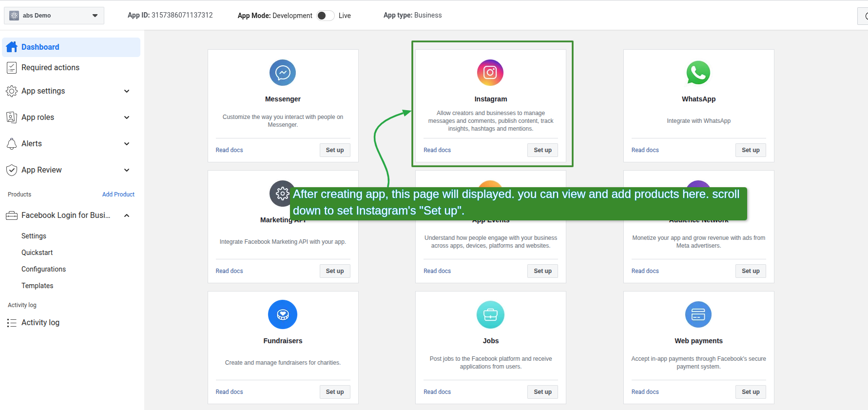Viewport: 868px width, 410px height.
Task: Open Read docs for WhatsApp
Action: pos(645,150)
